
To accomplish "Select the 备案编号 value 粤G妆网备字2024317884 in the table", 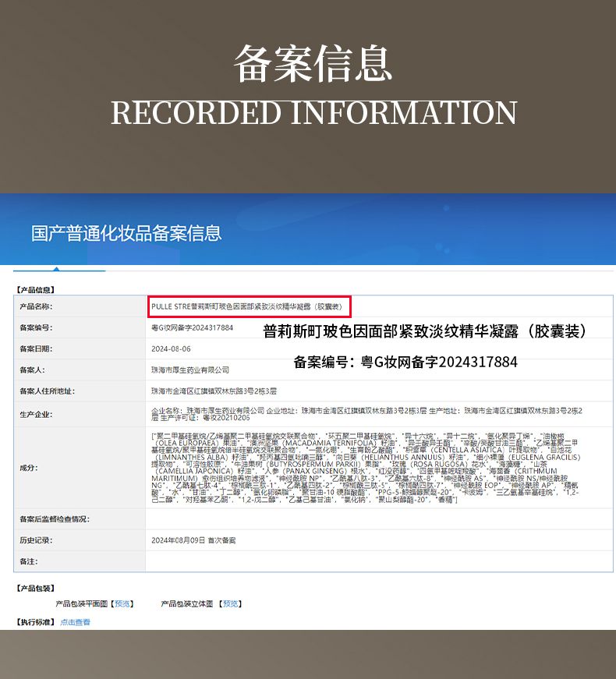I will pos(192,328).
